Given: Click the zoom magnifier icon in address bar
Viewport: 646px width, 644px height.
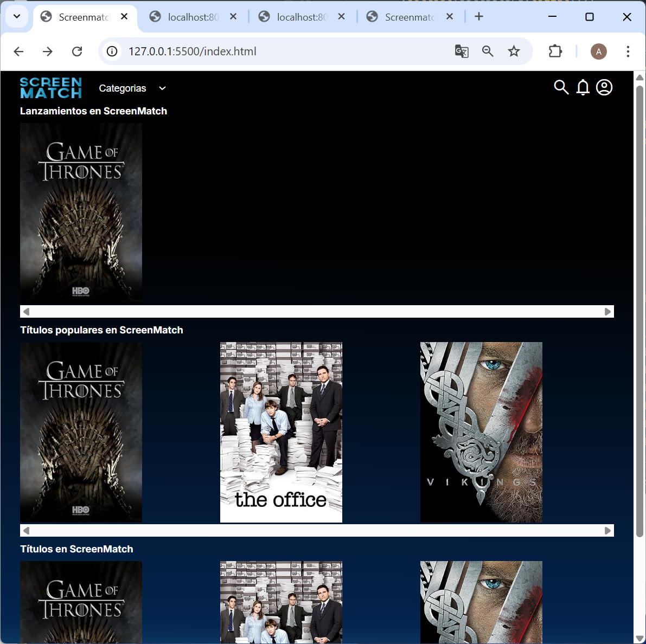Looking at the screenshot, I should tap(488, 51).
